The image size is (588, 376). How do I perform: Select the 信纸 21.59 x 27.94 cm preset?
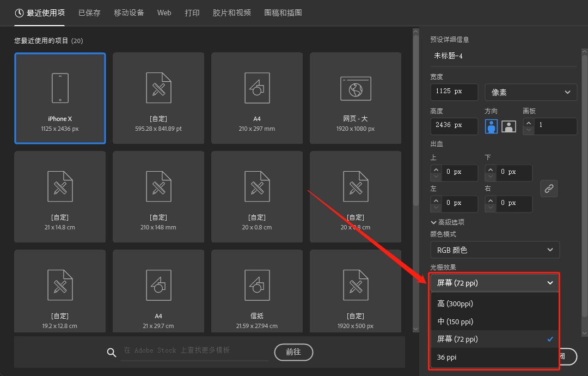click(x=257, y=291)
